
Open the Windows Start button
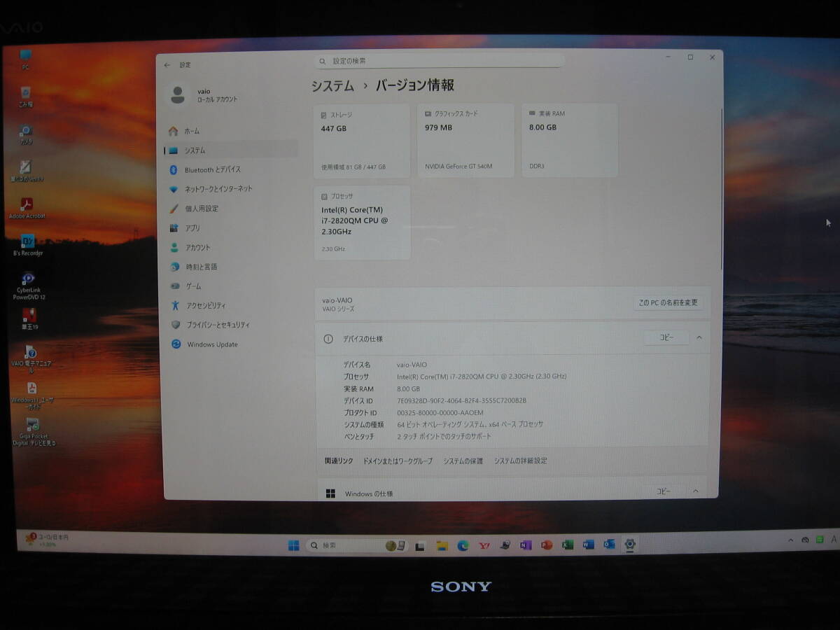(x=293, y=545)
